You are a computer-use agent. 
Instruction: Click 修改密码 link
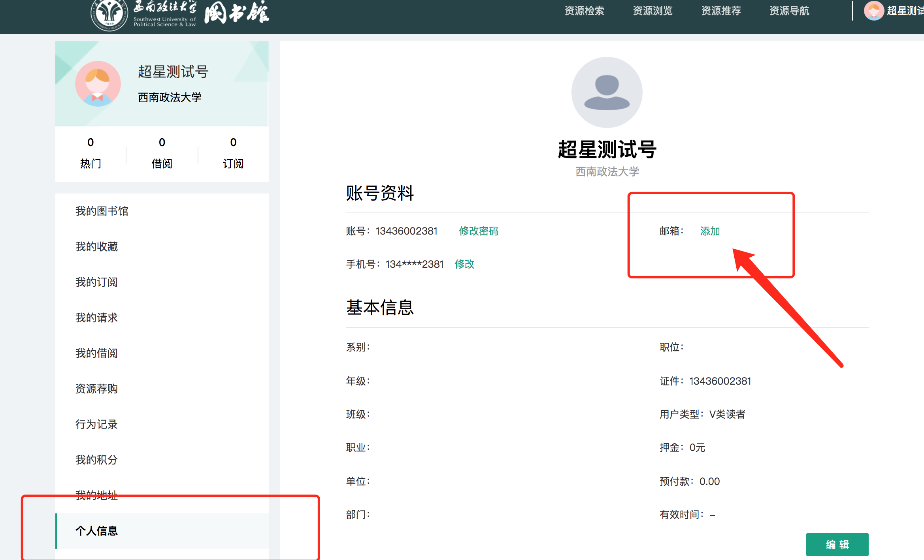click(478, 231)
